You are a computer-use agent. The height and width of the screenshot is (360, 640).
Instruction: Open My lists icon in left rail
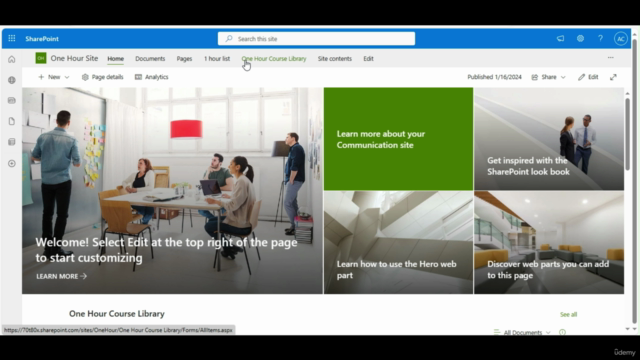coord(12,142)
